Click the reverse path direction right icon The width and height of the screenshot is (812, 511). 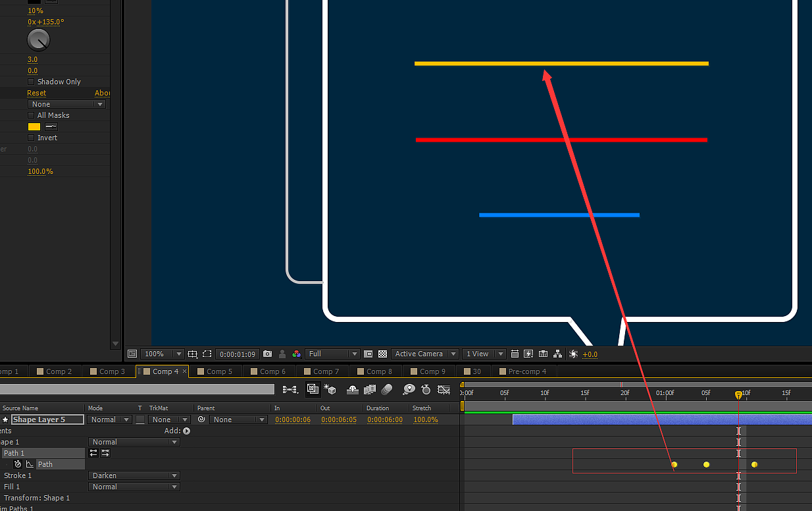pos(105,453)
